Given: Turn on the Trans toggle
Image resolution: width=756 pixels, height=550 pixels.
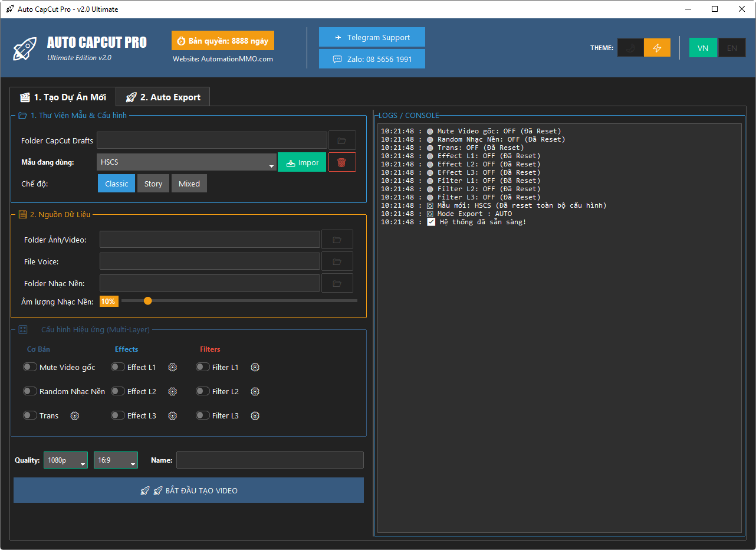Looking at the screenshot, I should (30, 415).
